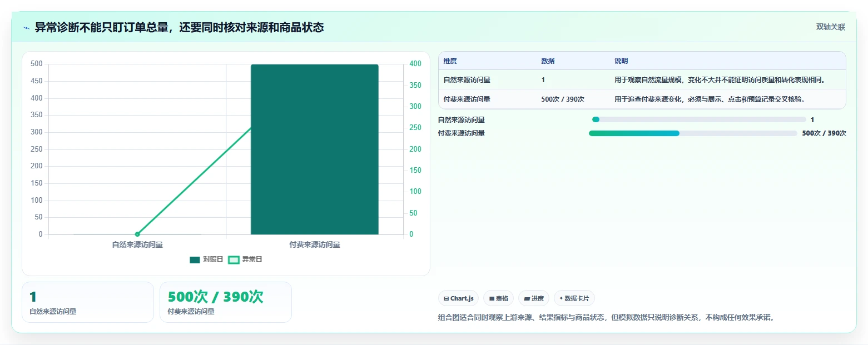Click the 付费来源访问量 label in the progress list

pyautogui.click(x=462, y=133)
